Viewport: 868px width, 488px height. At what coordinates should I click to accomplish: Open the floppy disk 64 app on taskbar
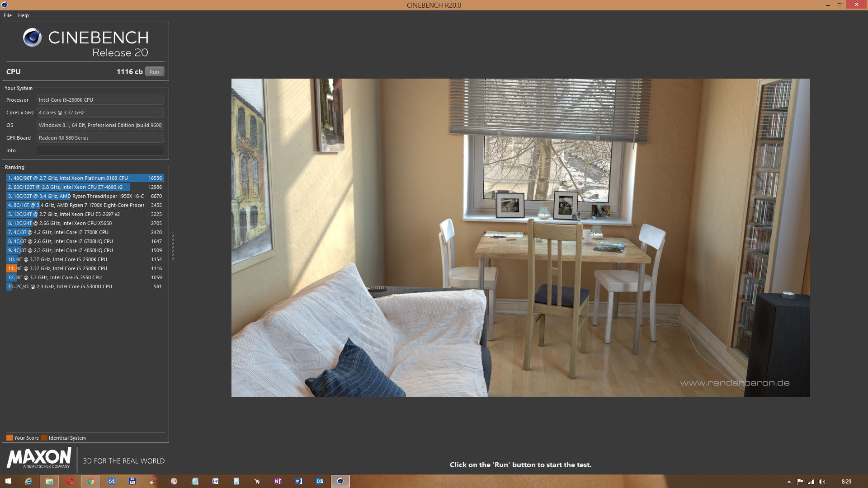point(132,481)
